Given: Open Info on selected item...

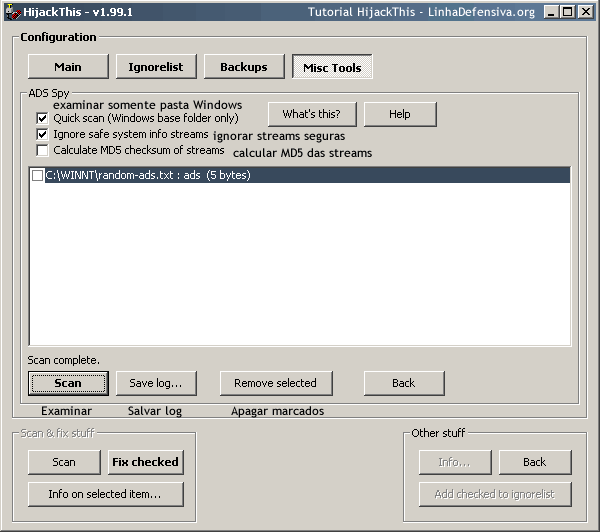Looking at the screenshot, I should 106,494.
